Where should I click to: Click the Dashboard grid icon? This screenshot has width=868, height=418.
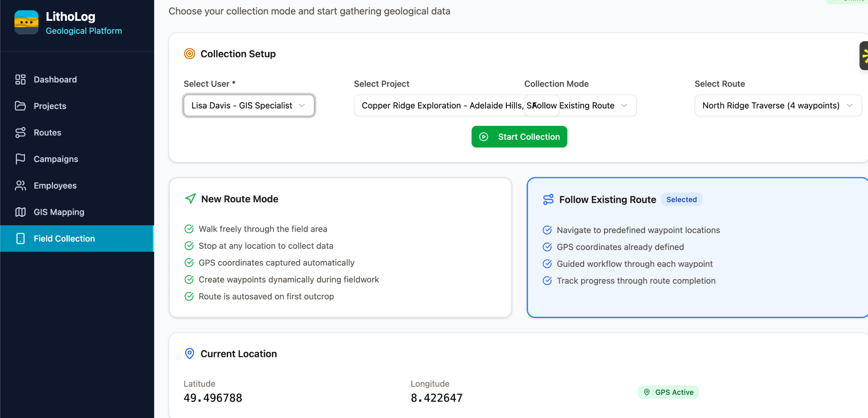[x=20, y=80]
